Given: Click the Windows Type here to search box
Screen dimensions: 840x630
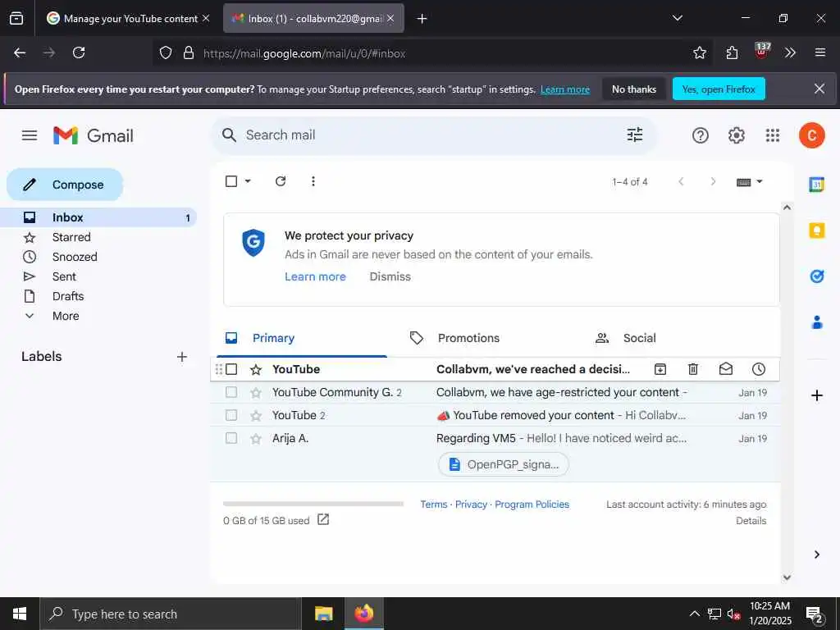Looking at the screenshot, I should pos(171,614).
